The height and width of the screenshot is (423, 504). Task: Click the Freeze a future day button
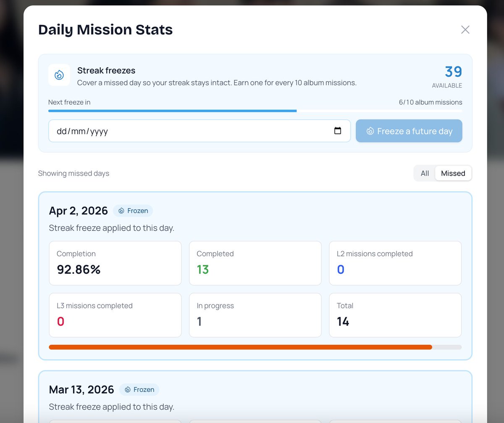point(409,131)
